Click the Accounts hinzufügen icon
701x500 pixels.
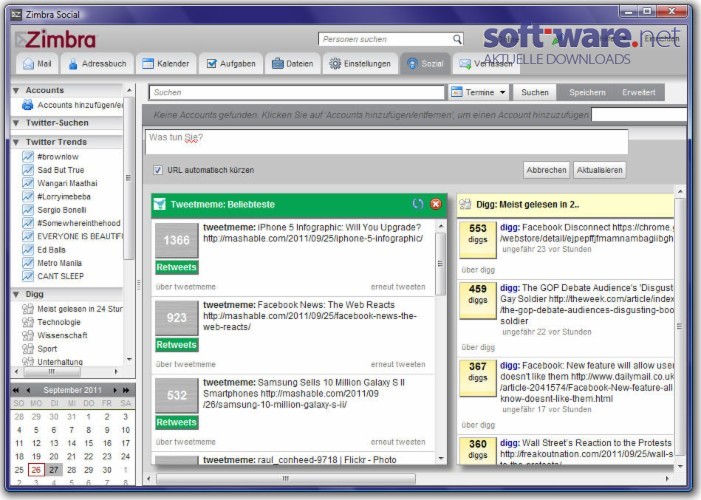(28, 105)
